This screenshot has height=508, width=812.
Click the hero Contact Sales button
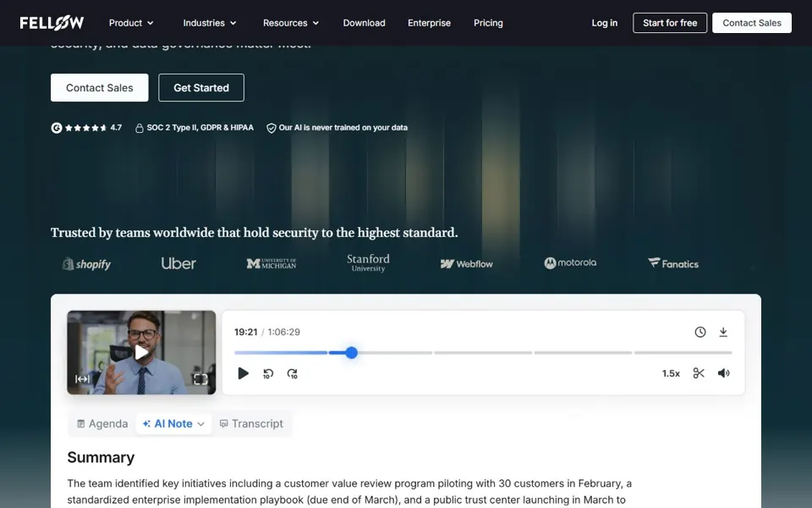[100, 87]
